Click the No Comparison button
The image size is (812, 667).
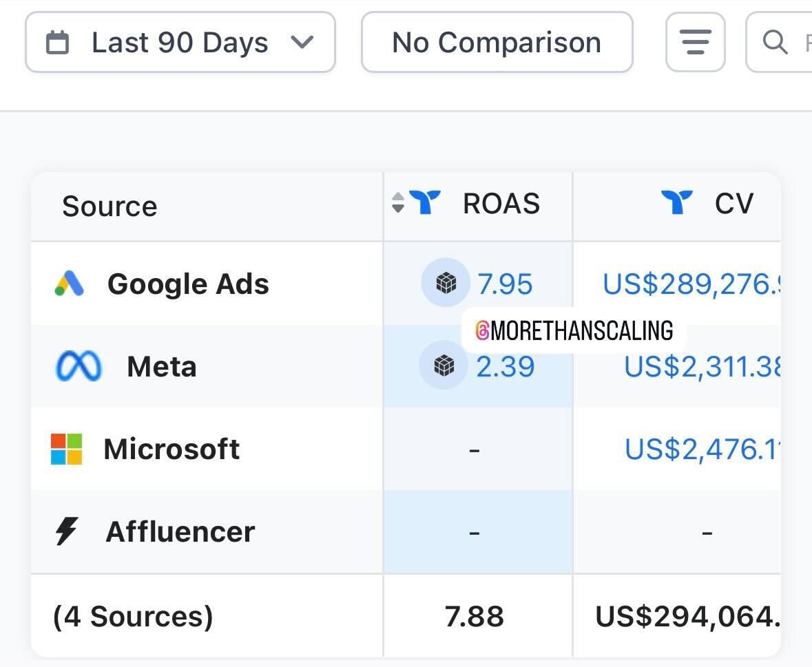[497, 43]
